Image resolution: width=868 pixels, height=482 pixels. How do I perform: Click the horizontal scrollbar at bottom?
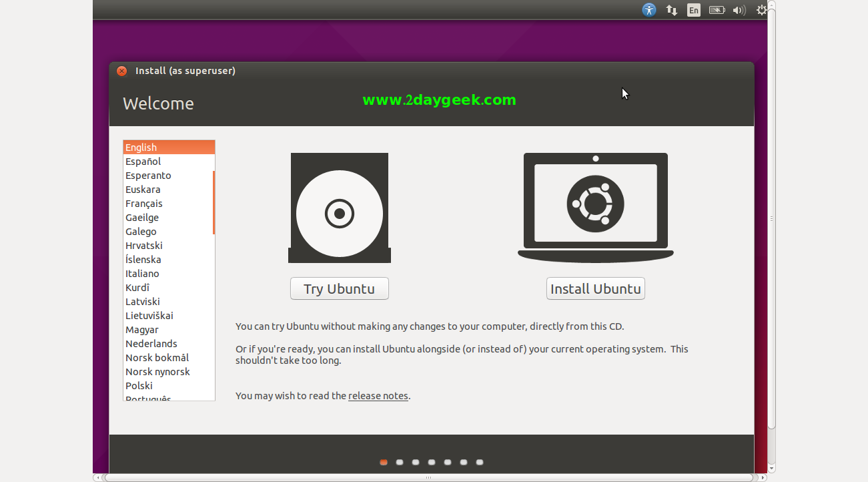(428, 477)
